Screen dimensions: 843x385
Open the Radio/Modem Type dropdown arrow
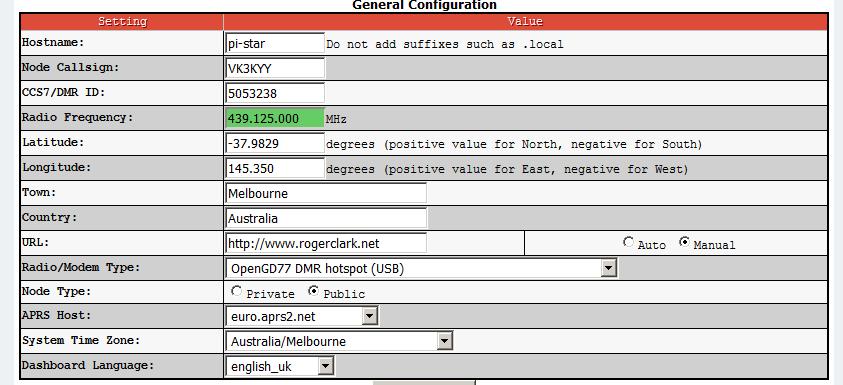click(x=608, y=268)
